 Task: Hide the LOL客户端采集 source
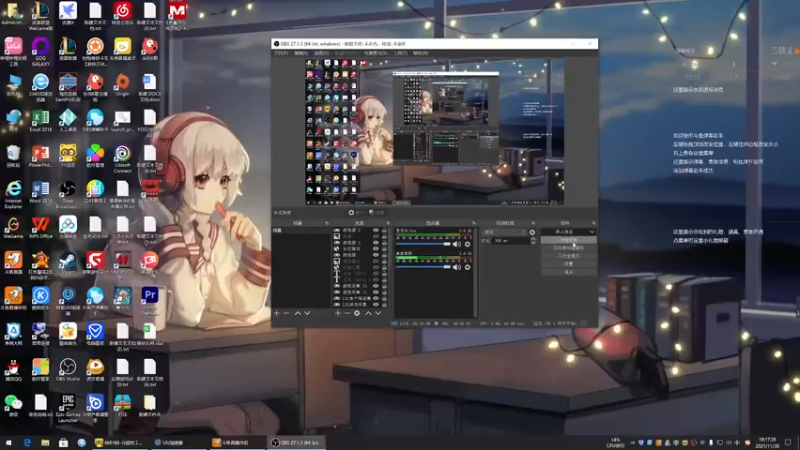tap(376, 298)
